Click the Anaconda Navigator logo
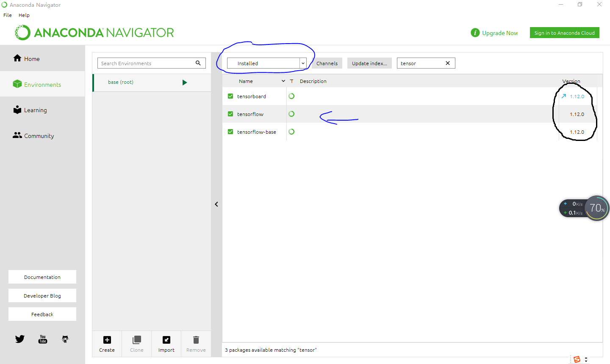 [94, 33]
